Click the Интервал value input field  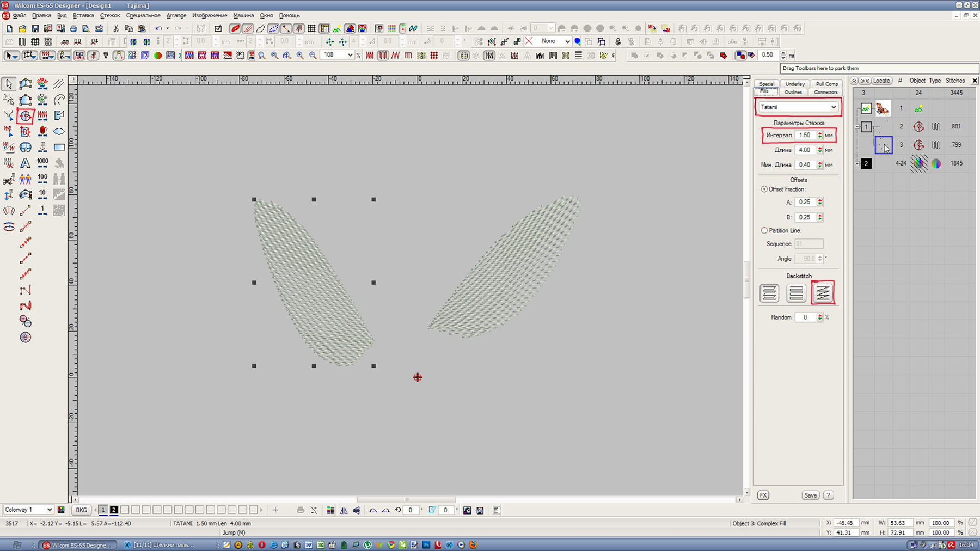click(x=805, y=135)
